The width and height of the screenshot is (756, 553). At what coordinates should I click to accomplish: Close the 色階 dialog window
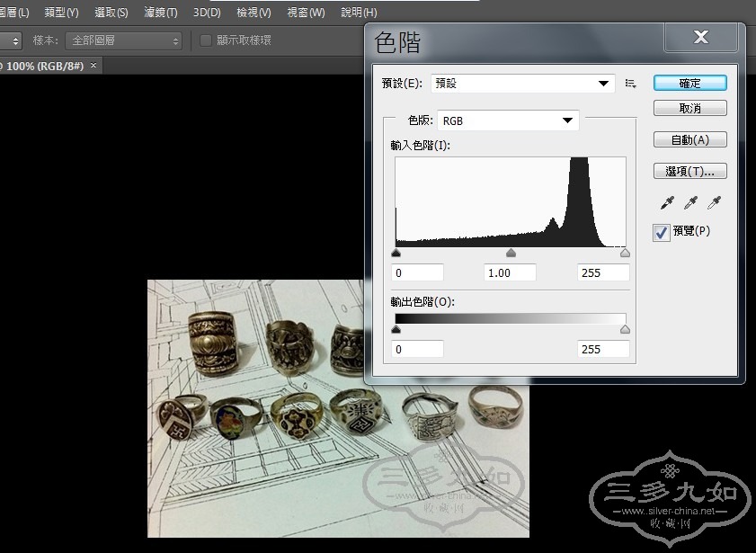(x=701, y=38)
